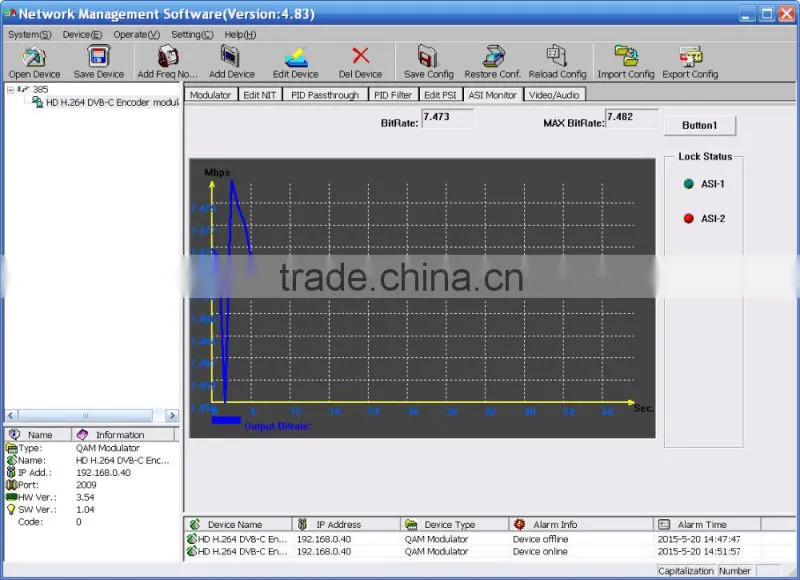
Task: Click the Button1 button
Action: pos(699,125)
